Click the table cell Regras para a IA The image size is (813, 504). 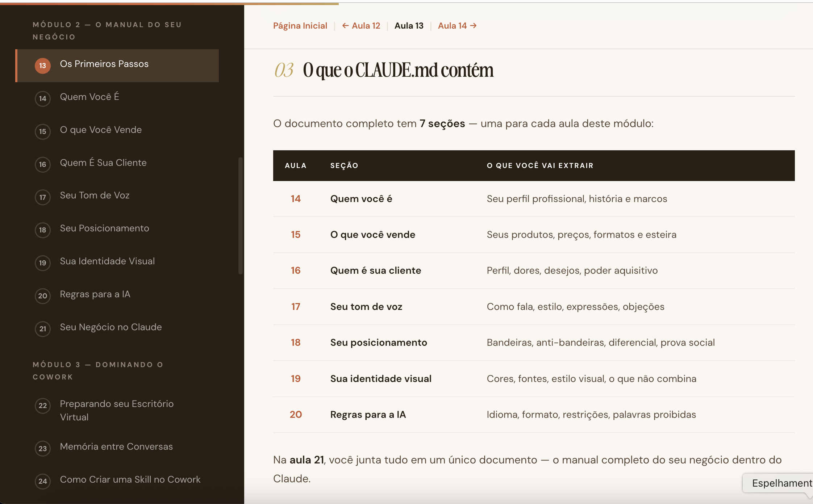tap(368, 415)
